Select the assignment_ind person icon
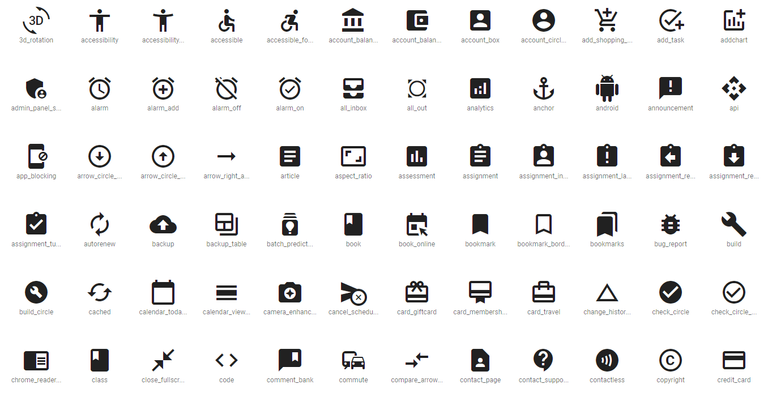 pos(544,157)
